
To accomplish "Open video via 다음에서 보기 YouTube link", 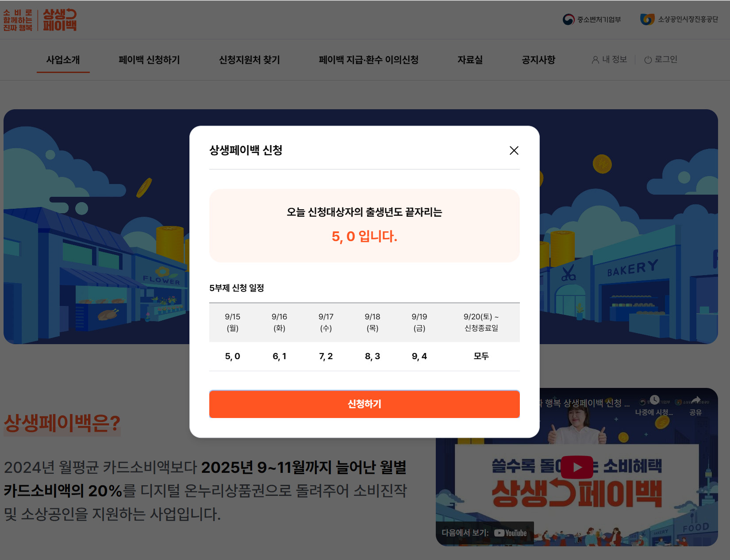I will [484, 533].
